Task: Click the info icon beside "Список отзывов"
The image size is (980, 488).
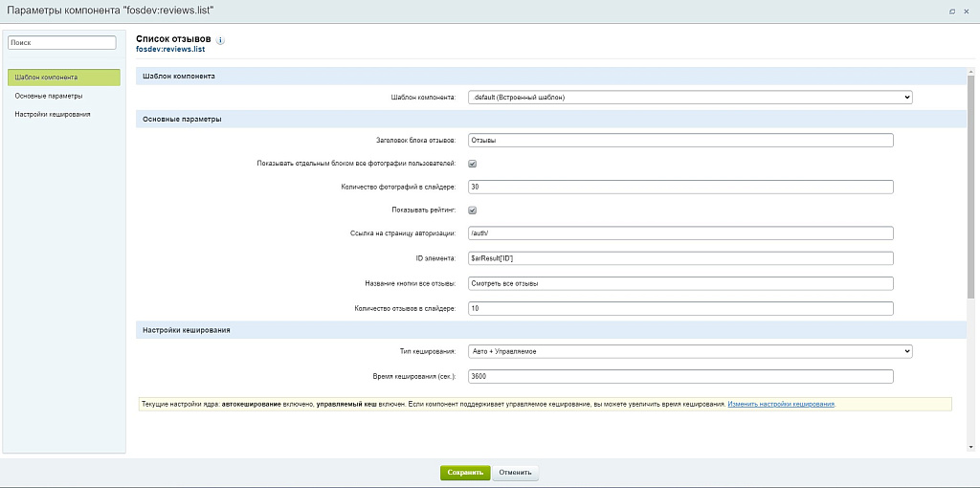Action: tap(220, 41)
